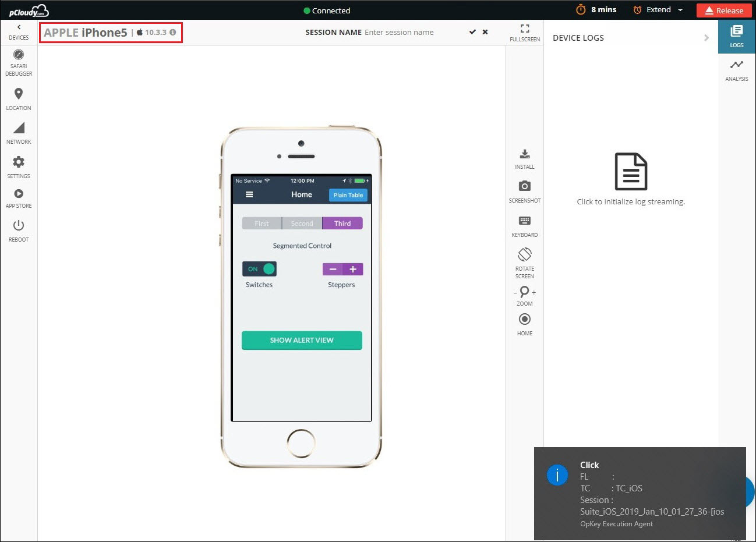Decrease the stepper with minus
Screen dimensions: 756x542
[x=333, y=269]
